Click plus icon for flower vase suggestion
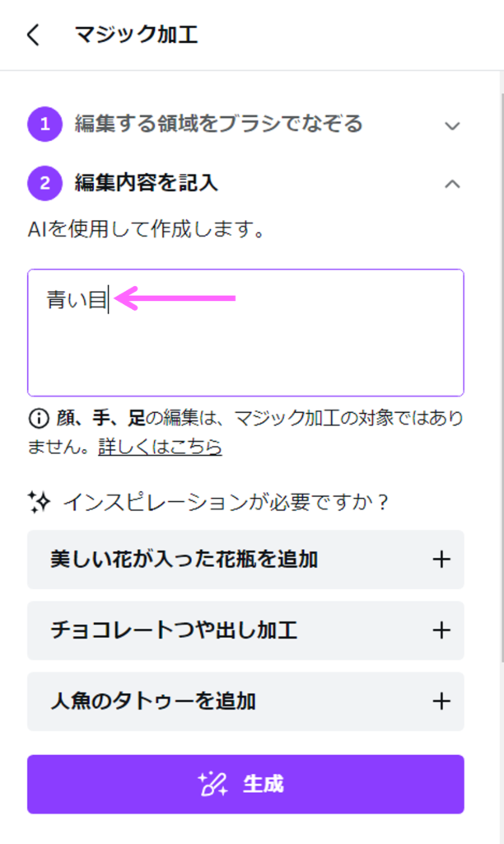Screen dimensions: 504x844 pyautogui.click(x=441, y=560)
